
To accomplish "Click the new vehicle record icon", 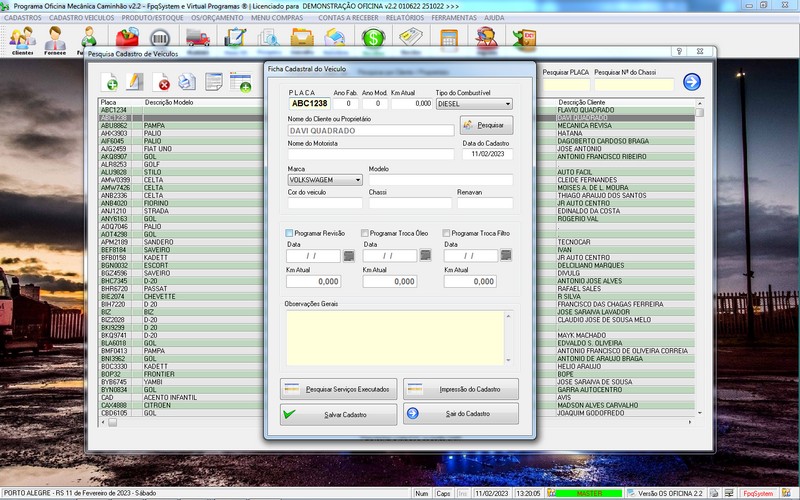I will click(109, 82).
